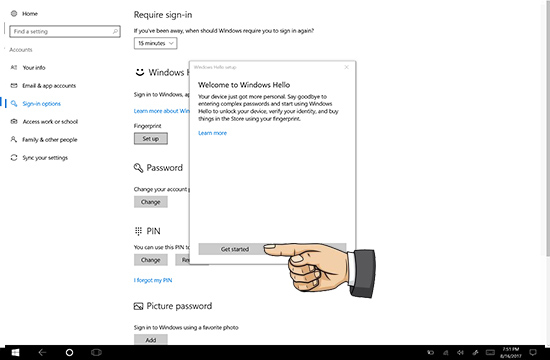Click the search magnifier icon
This screenshot has height=360, width=550.
point(115,31)
